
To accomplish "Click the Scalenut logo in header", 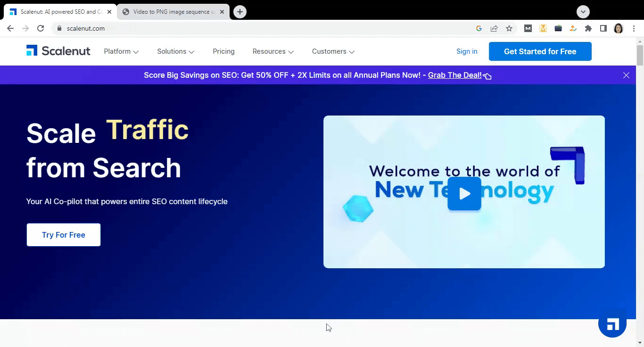I will 58,51.
